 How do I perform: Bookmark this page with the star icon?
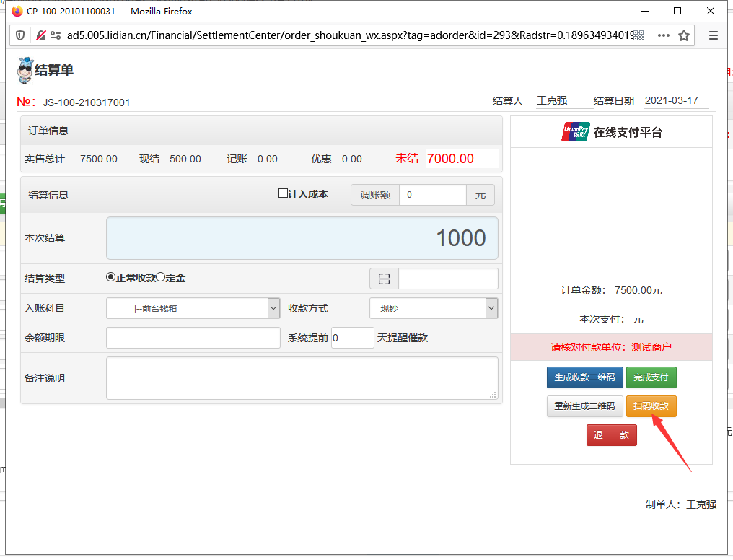click(684, 35)
